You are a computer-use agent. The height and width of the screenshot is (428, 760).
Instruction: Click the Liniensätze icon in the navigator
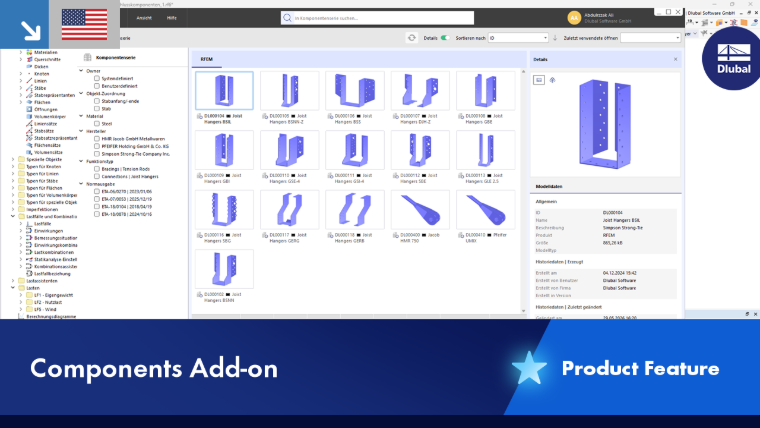pyautogui.click(x=29, y=124)
